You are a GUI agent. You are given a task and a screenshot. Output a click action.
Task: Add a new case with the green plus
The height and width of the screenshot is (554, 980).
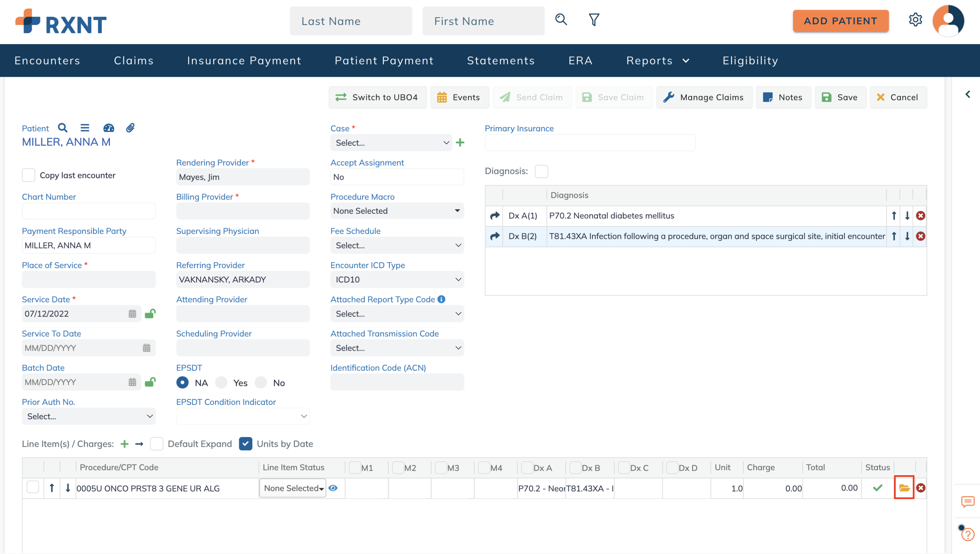click(460, 143)
